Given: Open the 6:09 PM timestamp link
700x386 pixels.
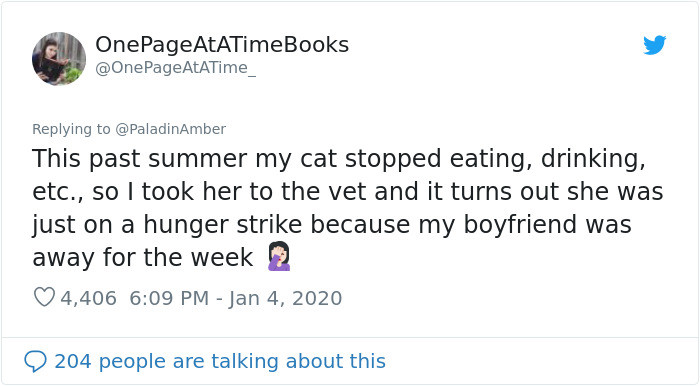Looking at the screenshot, I should [169, 298].
